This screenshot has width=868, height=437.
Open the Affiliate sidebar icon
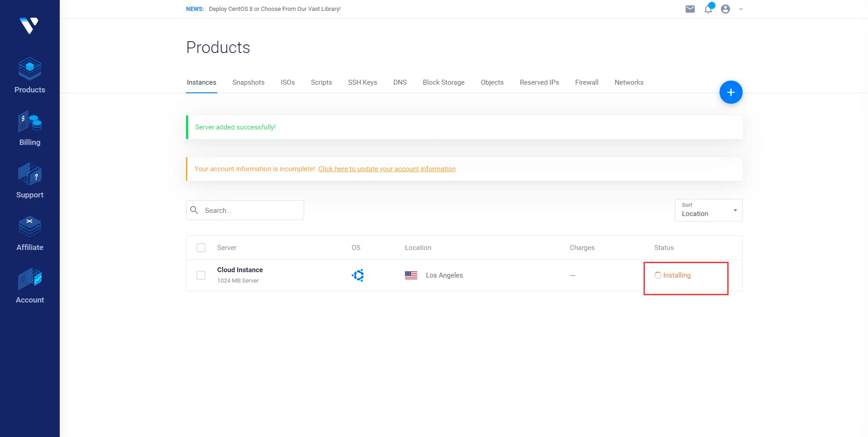point(30,227)
